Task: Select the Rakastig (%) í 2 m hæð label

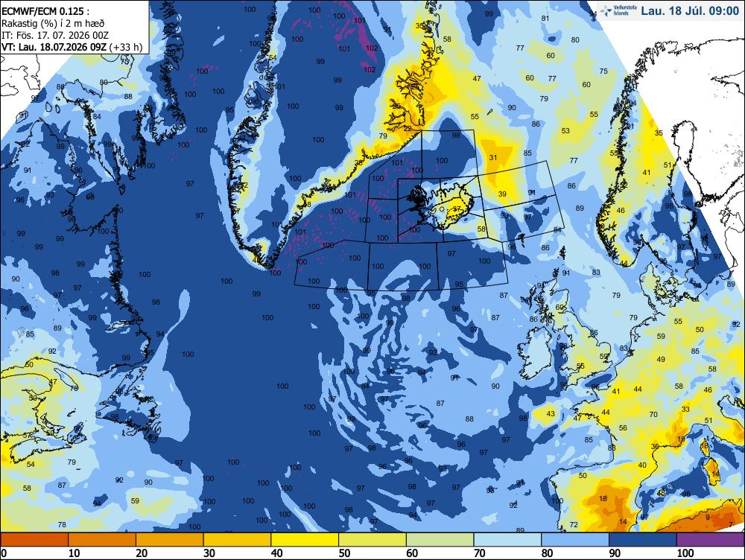Action: (x=53, y=24)
